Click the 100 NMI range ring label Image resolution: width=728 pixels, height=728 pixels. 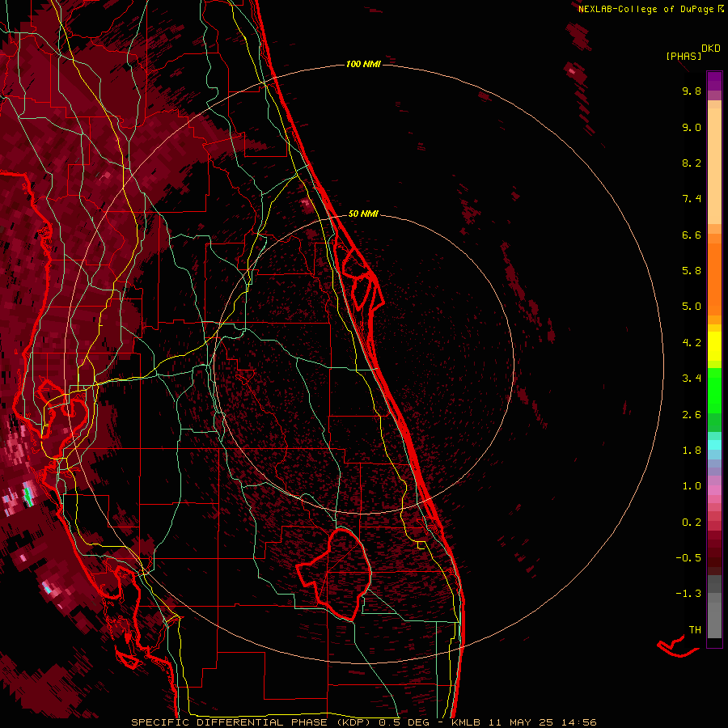pos(363,64)
